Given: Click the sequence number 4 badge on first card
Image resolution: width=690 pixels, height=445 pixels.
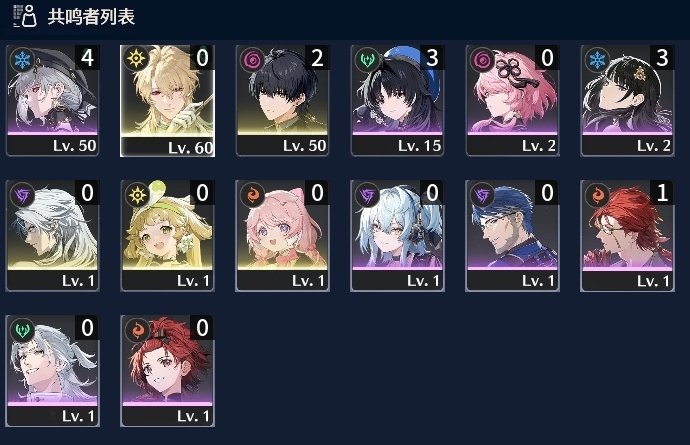Looking at the screenshot, I should coord(87,58).
